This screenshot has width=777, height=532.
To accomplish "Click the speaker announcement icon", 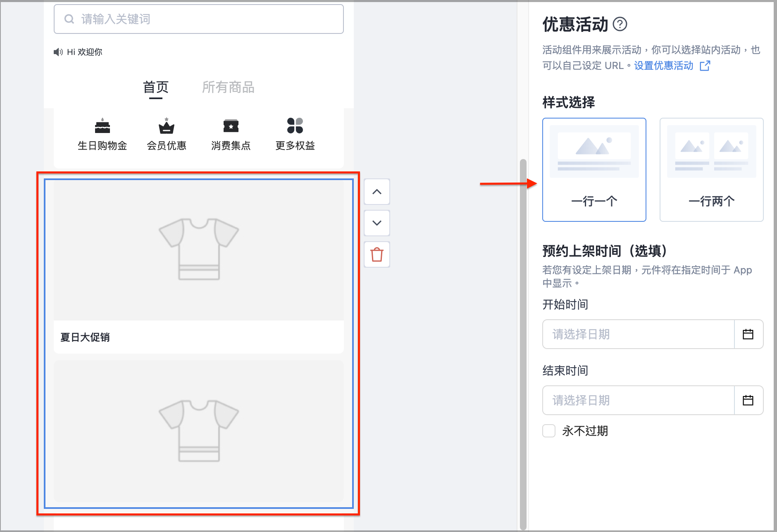I will [58, 52].
